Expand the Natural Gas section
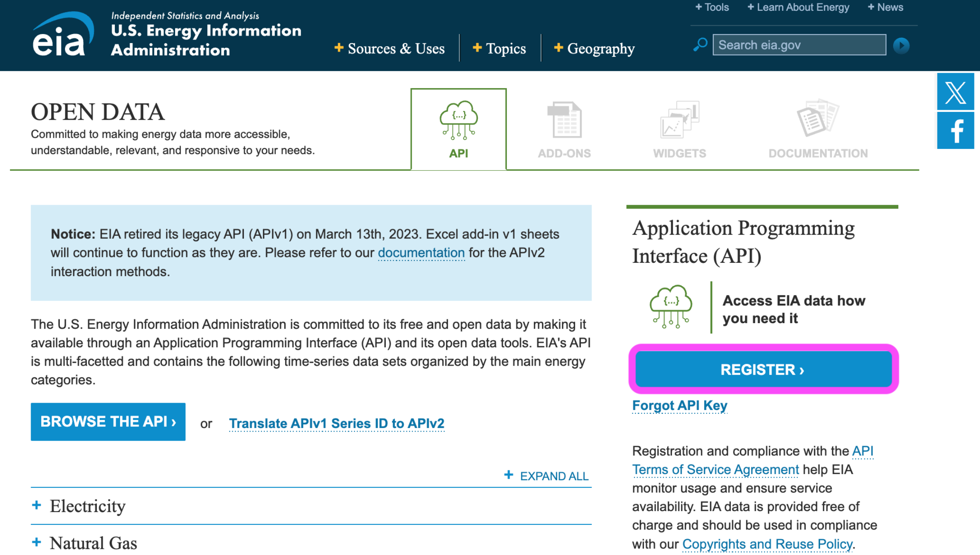980x555 pixels. pyautogui.click(x=93, y=543)
